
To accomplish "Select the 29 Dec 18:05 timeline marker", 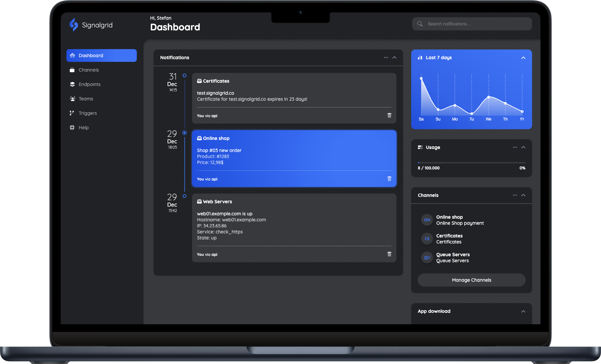I will [185, 133].
